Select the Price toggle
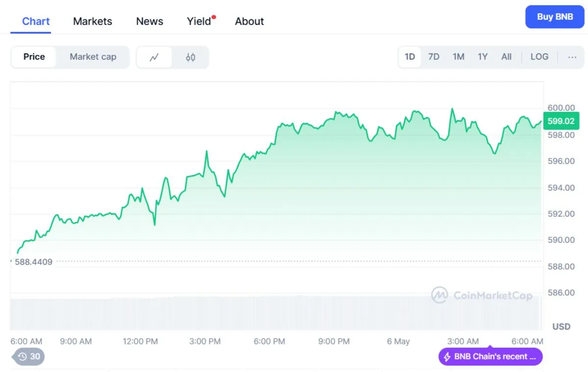588x372 pixels. click(34, 57)
